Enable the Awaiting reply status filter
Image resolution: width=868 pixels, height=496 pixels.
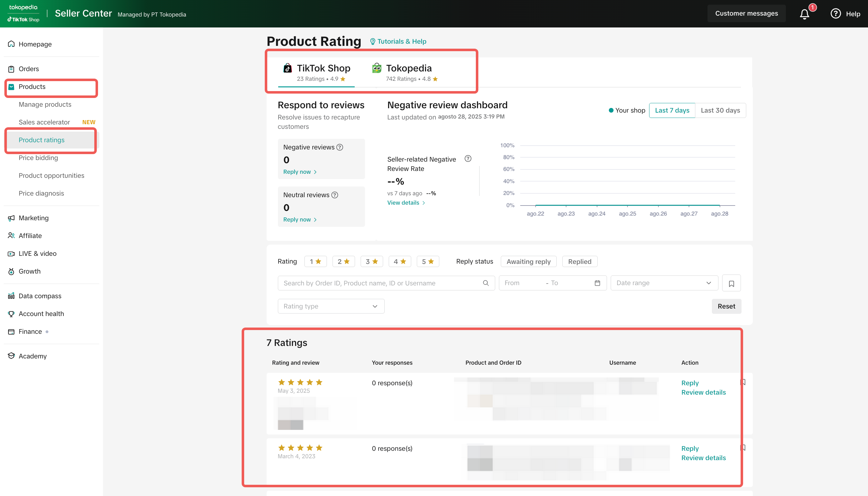[x=528, y=261]
